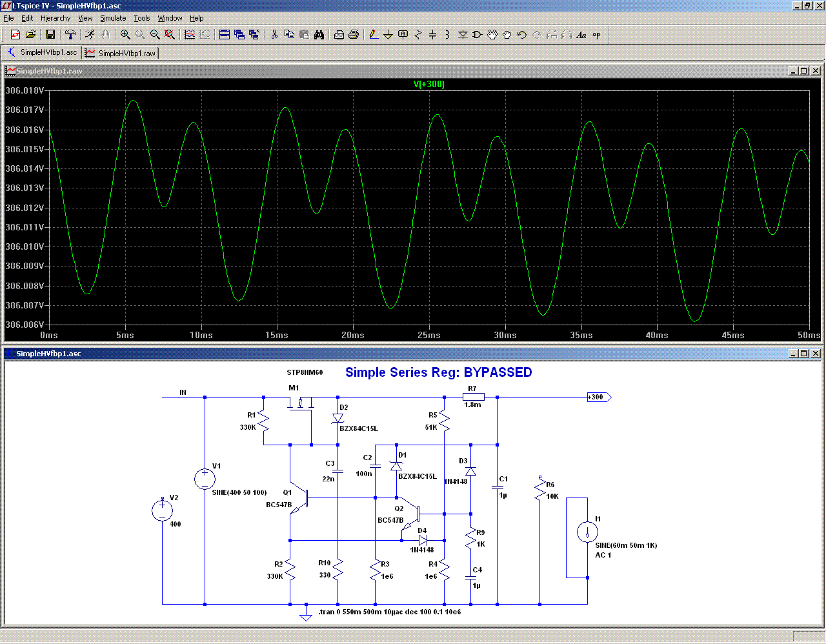Click the Open file folder icon
Viewport: 826px width, 644px height.
click(30, 35)
